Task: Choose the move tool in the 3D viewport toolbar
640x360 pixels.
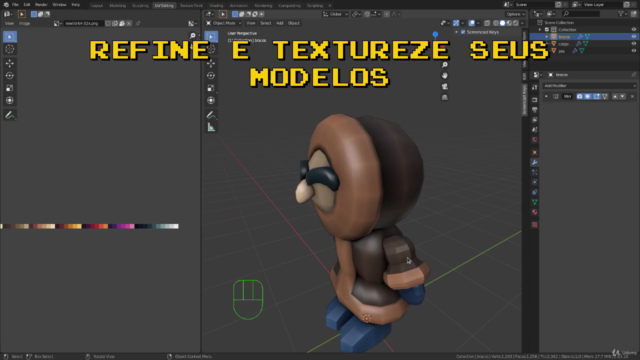Action: pos(211,63)
